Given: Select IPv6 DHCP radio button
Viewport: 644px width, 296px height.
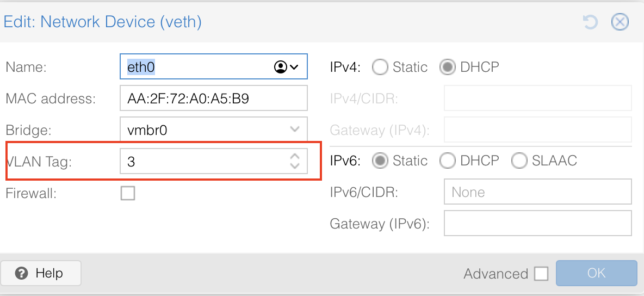Looking at the screenshot, I should point(447,161).
